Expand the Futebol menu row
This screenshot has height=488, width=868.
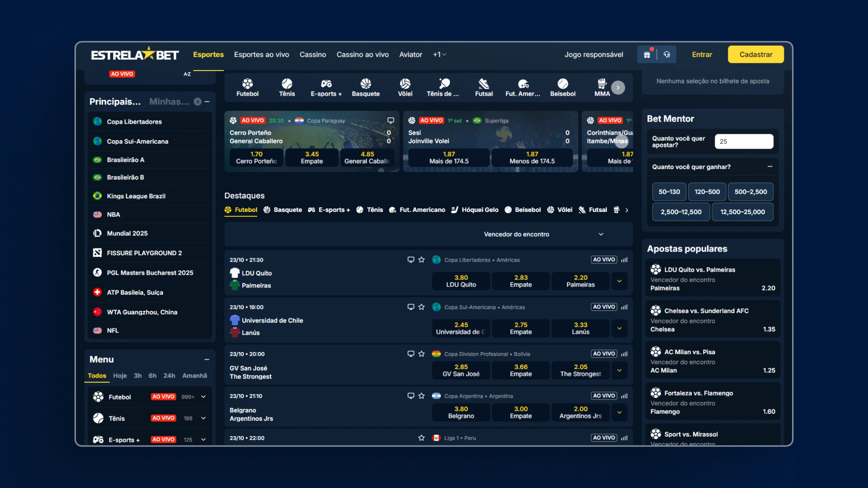pos(203,397)
